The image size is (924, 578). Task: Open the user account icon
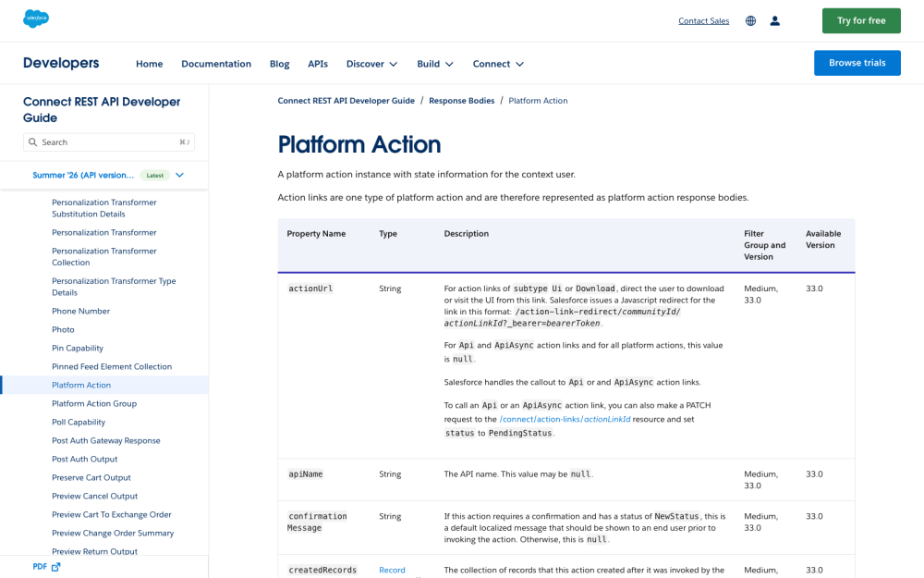click(x=775, y=20)
